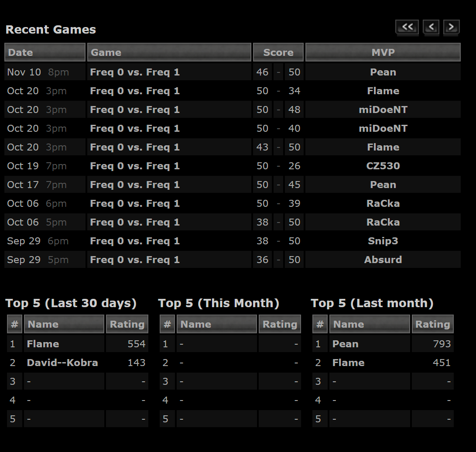476x452 pixels.
Task: View the Sep 29 5pm game details
Action: tap(135, 260)
